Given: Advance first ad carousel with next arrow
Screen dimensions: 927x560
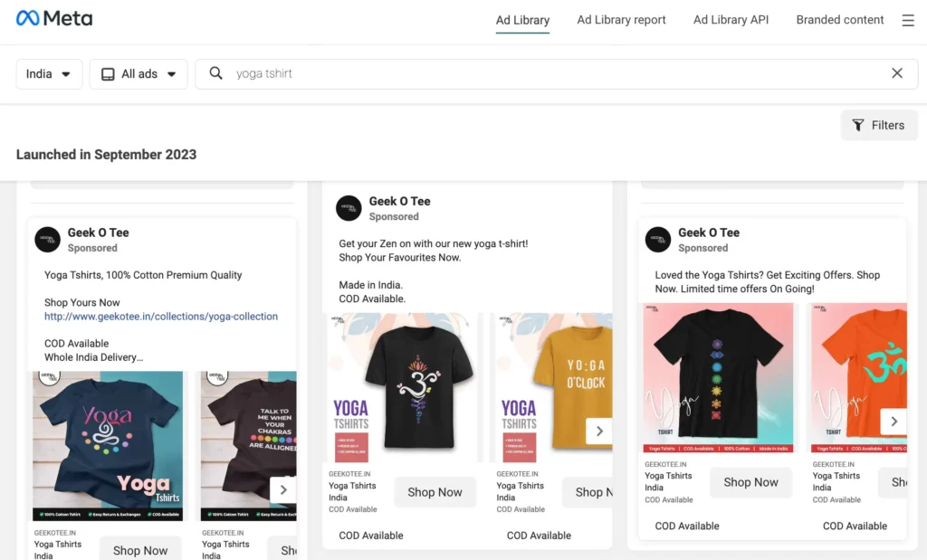Looking at the screenshot, I should tap(283, 489).
